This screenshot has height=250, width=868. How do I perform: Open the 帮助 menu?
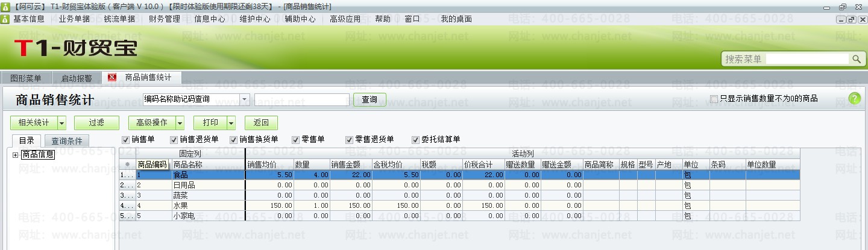(x=383, y=19)
